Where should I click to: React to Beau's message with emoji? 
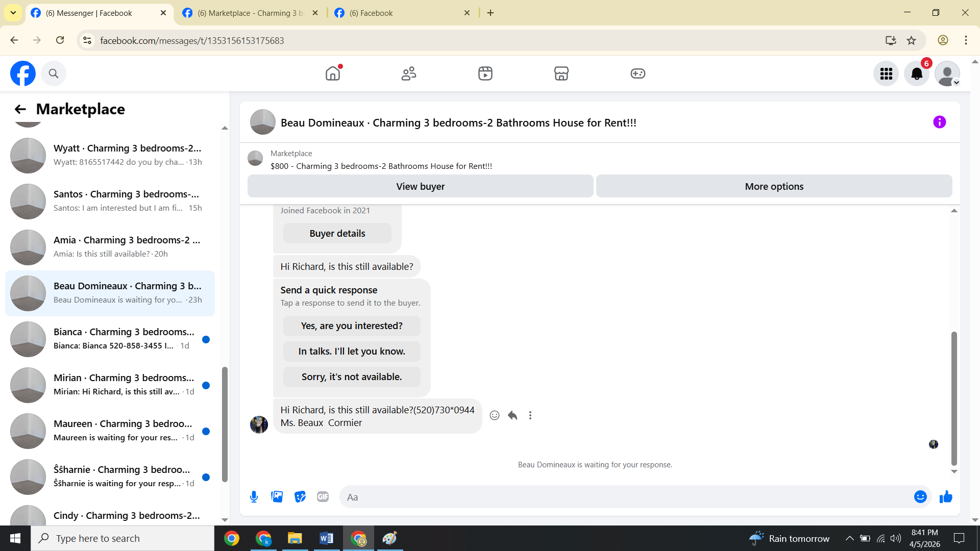[x=494, y=415]
